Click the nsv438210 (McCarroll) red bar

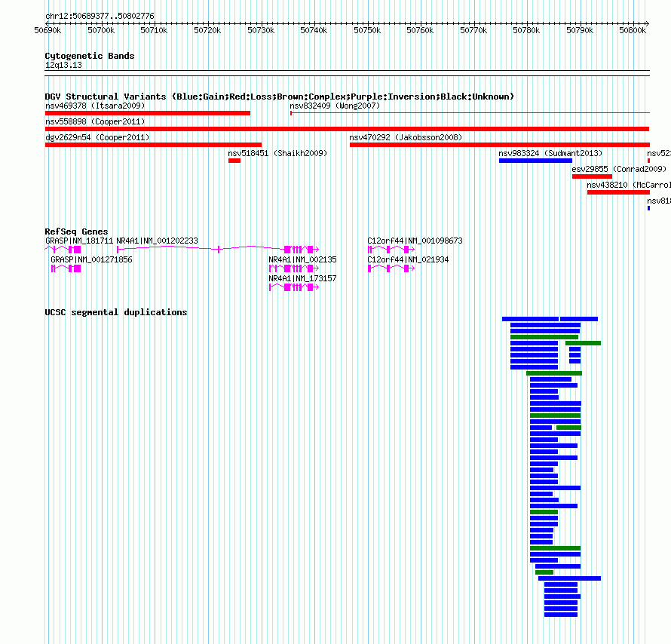coord(618,192)
